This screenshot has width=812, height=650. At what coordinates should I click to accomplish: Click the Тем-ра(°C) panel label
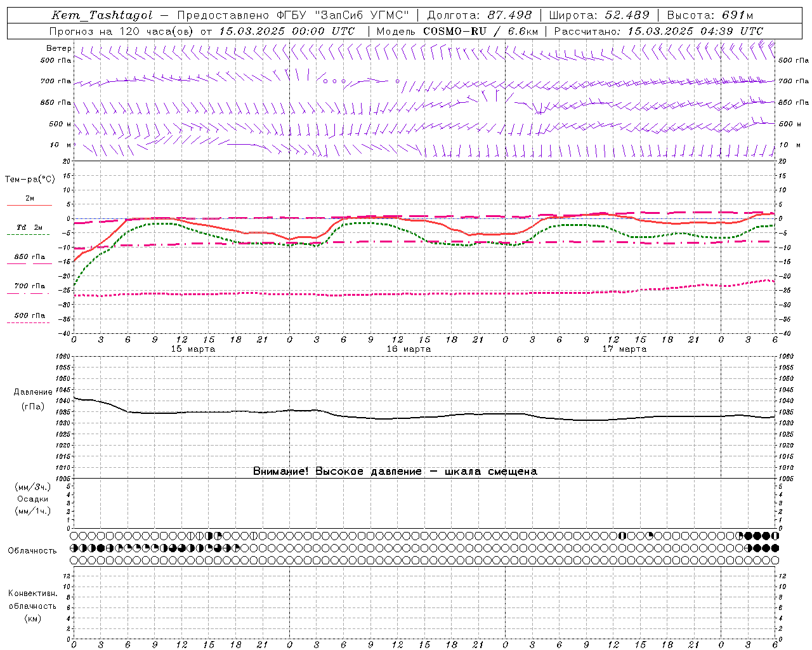[x=30, y=180]
